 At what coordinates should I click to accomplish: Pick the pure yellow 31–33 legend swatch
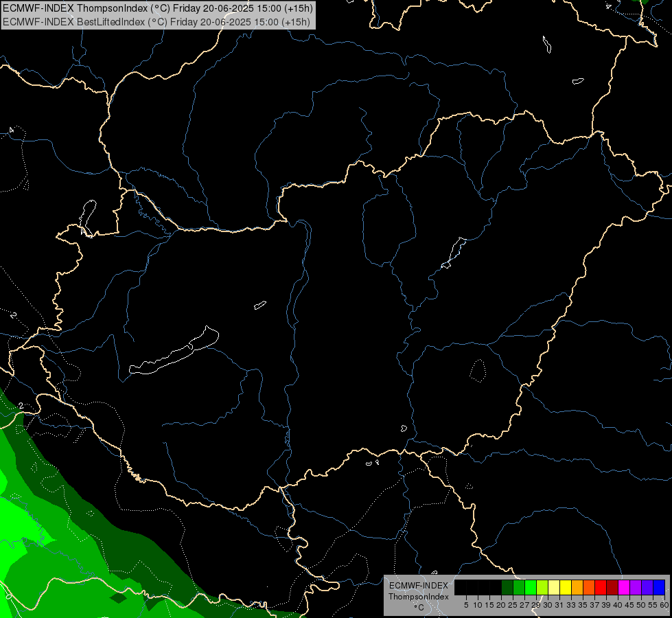tap(566, 587)
